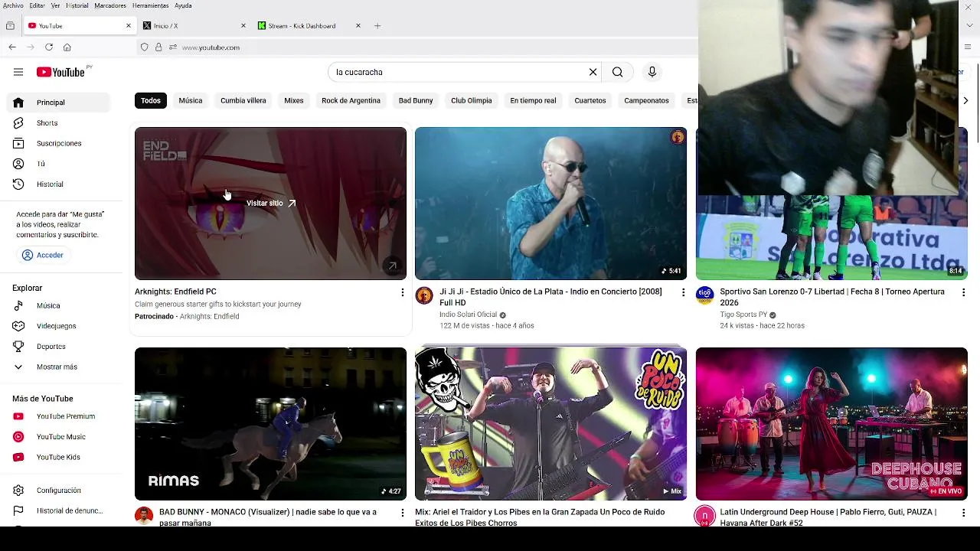The image size is (980, 551).
Task: Close the YouTube browser tab
Action: [129, 26]
